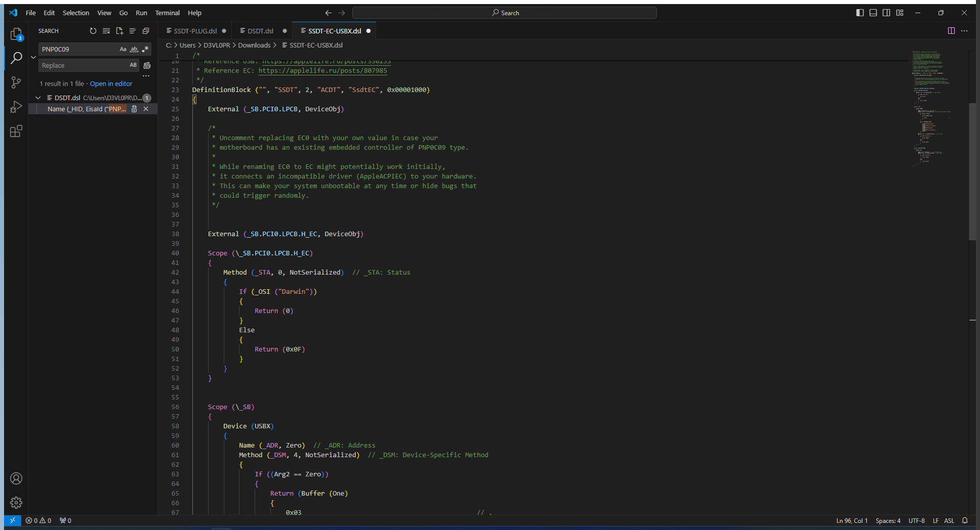Toggle Match Whole Word in search box

[x=134, y=49]
